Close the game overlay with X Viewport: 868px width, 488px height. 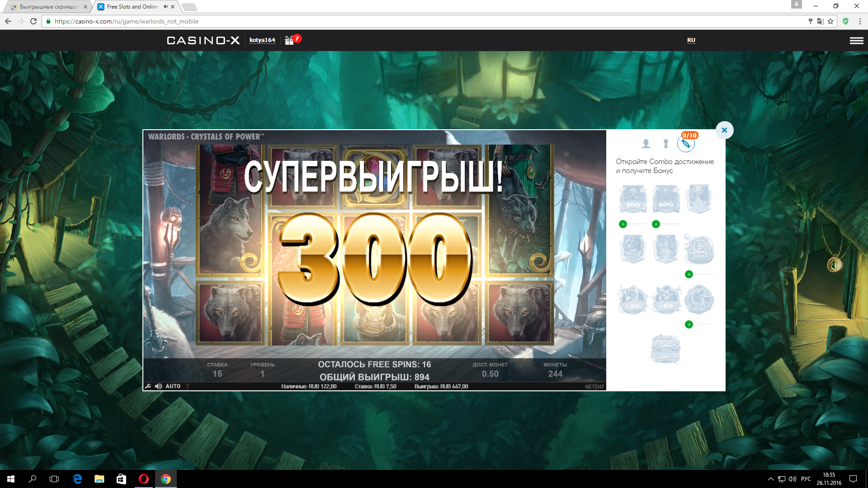click(x=724, y=130)
